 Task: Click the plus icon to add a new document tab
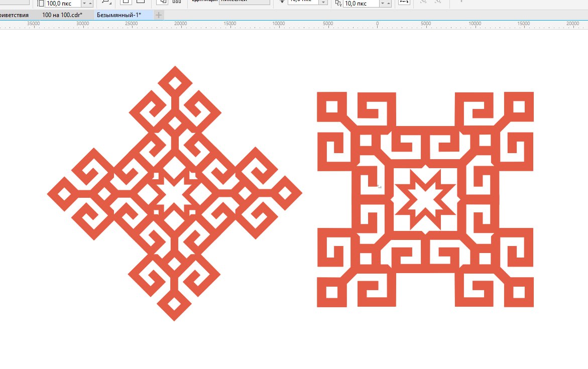click(159, 15)
